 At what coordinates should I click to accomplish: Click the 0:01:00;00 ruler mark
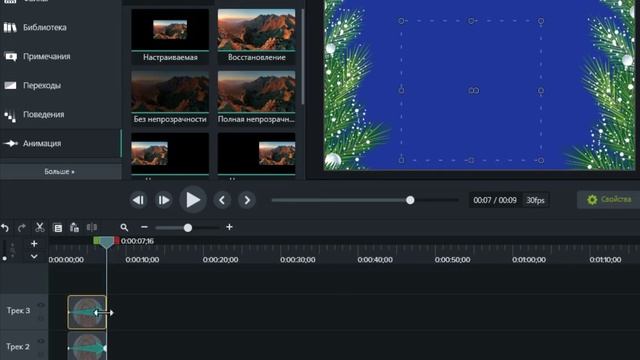pyautogui.click(x=529, y=260)
